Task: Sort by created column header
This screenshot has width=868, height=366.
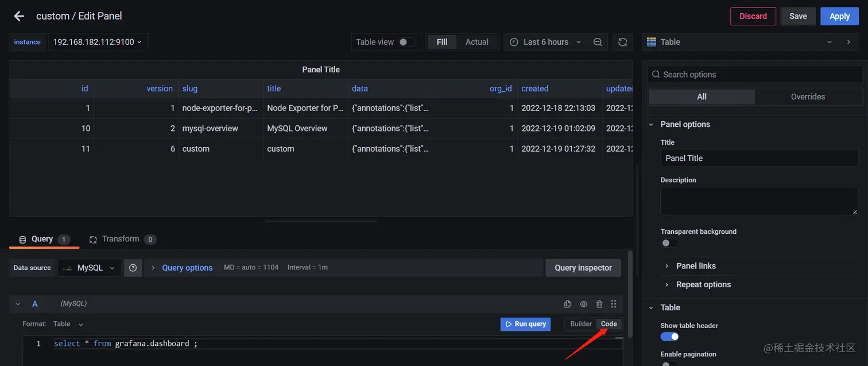Action: coord(535,88)
